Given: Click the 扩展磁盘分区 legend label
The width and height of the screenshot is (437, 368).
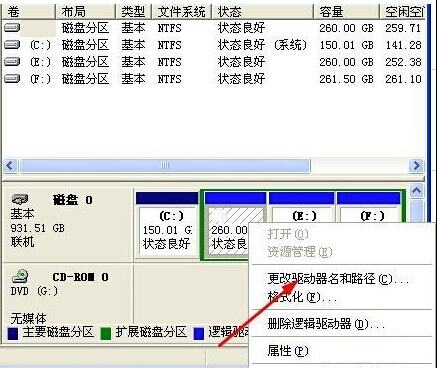Looking at the screenshot, I should tap(151, 332).
